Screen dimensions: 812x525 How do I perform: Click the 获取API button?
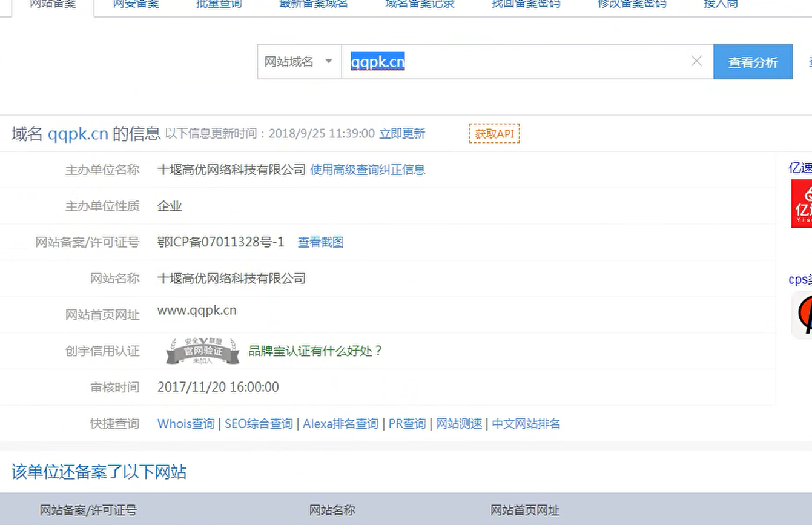[494, 134]
